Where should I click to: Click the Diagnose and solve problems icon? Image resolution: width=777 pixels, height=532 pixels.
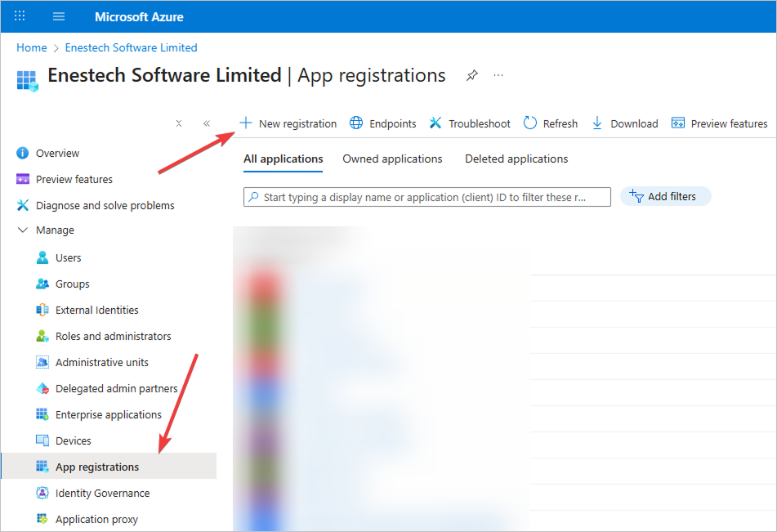23,205
